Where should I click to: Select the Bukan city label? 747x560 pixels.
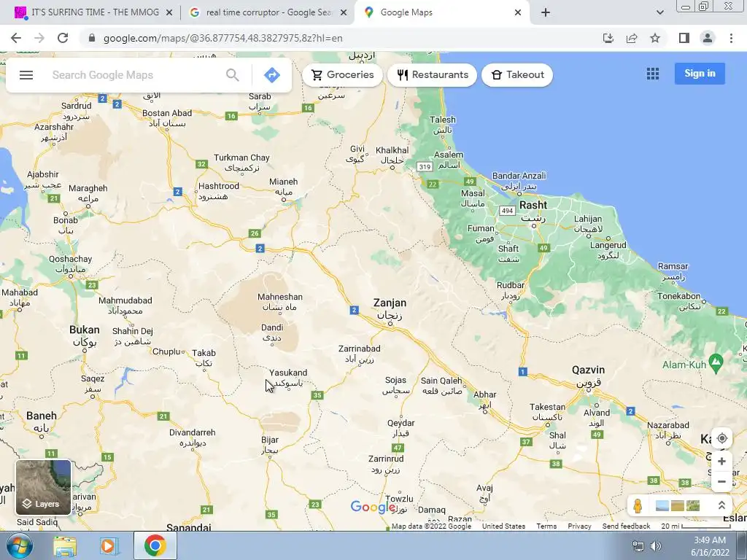coord(85,335)
